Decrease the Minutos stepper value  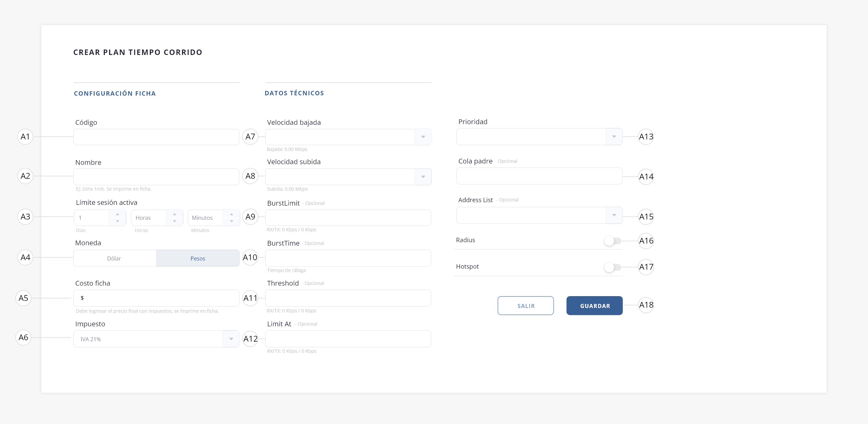[231, 221]
